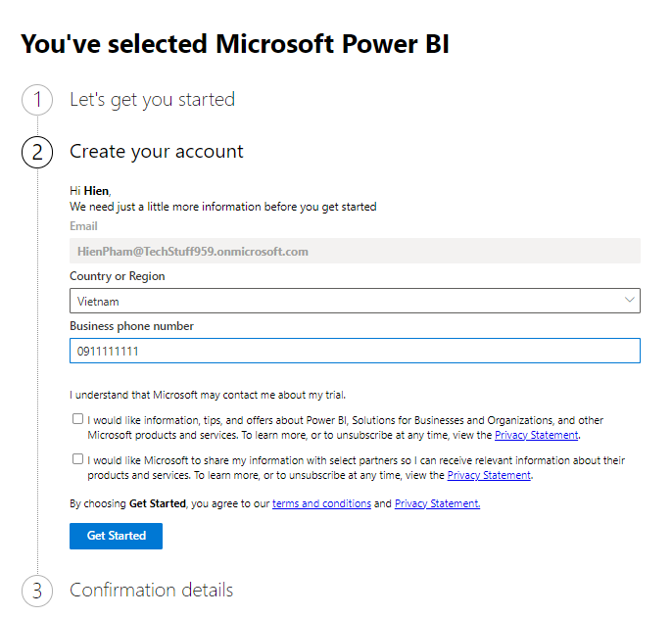672x617 pixels.
Task: Open the terms and conditions link
Action: [x=321, y=503]
